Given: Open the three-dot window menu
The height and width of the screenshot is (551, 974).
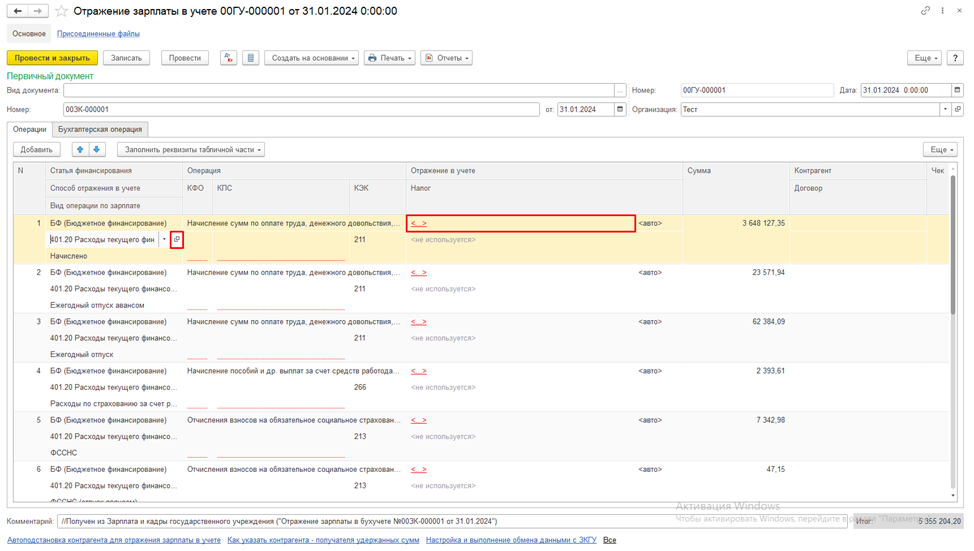Looking at the screenshot, I should point(942,11).
